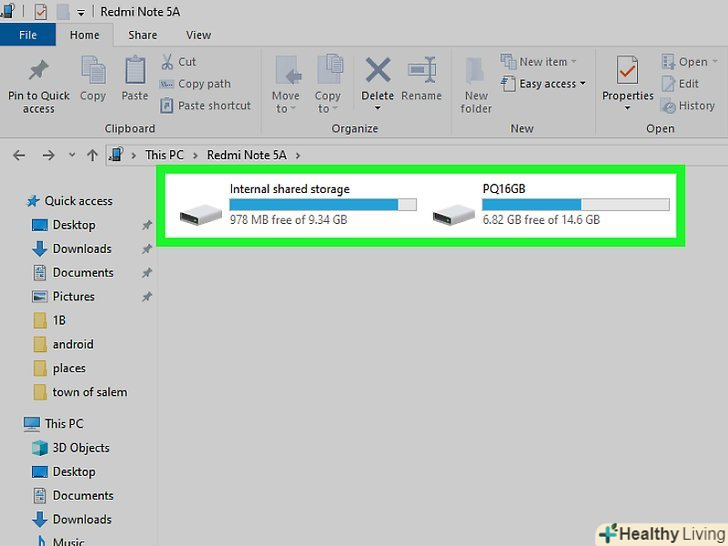The height and width of the screenshot is (546, 728).
Task: Click the device icon in address bar
Action: click(116, 155)
